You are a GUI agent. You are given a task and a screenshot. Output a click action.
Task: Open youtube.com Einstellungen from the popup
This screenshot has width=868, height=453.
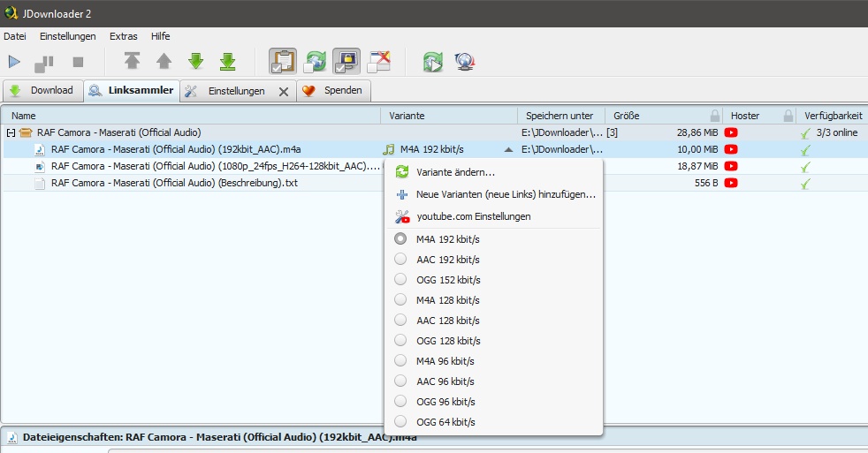tap(492, 216)
